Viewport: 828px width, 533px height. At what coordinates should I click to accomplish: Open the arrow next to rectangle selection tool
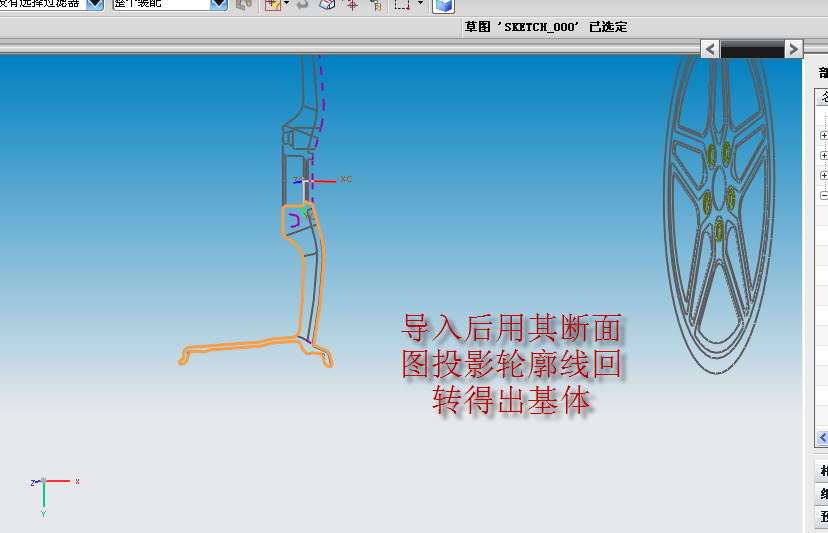click(x=420, y=4)
